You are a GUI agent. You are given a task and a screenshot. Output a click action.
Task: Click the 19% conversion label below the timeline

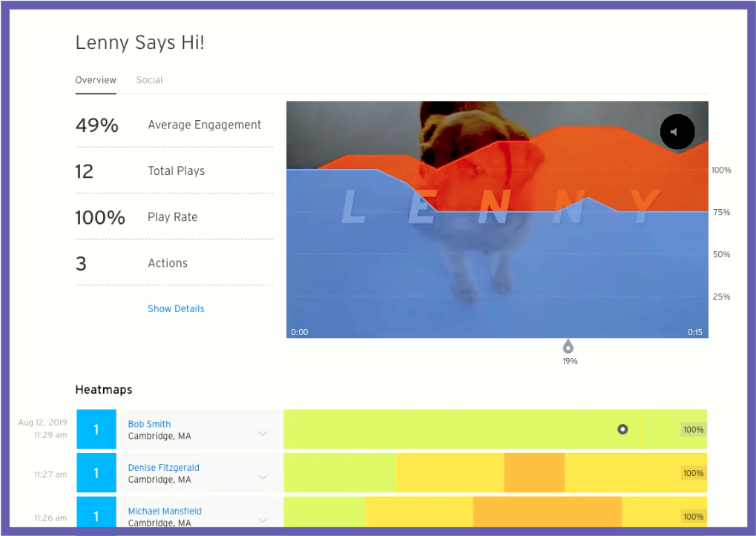tap(568, 362)
